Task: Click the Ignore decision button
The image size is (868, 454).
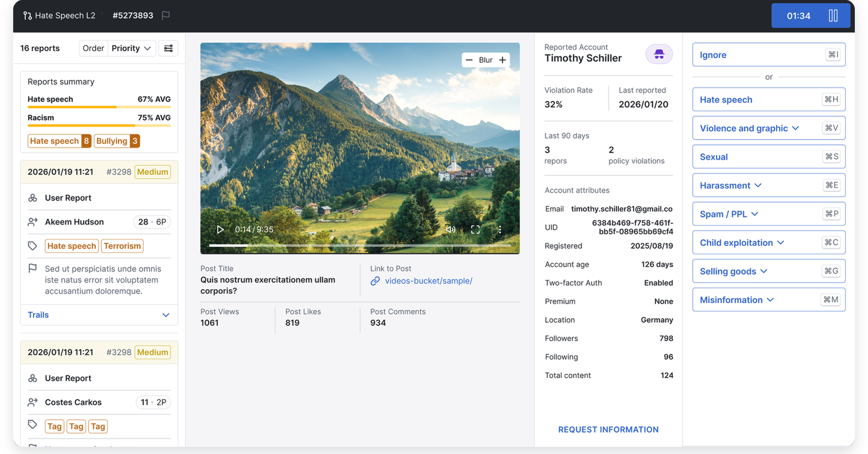Action: point(768,55)
